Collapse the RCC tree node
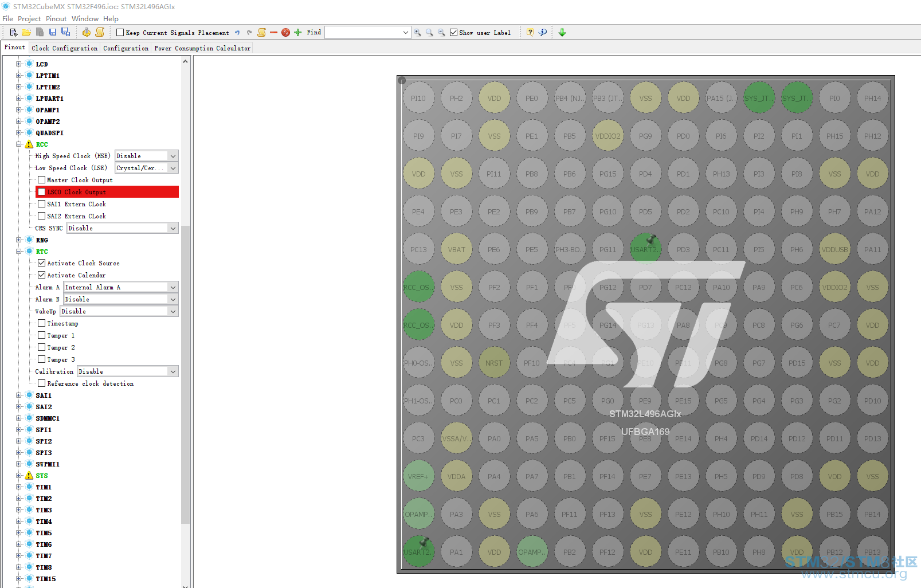Image resolution: width=921 pixels, height=588 pixels. point(19,144)
